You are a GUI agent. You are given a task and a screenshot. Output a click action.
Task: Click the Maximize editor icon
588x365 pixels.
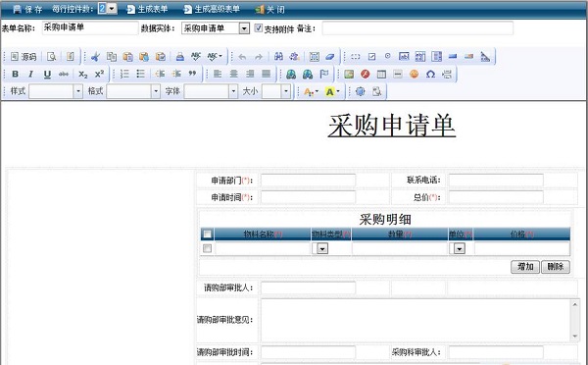pos(360,91)
